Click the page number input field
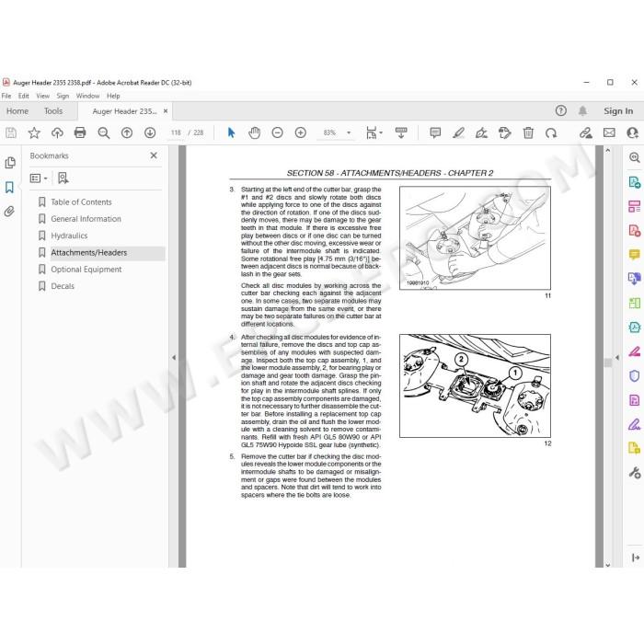Image resolution: width=644 pixels, height=644 pixels. [176, 132]
